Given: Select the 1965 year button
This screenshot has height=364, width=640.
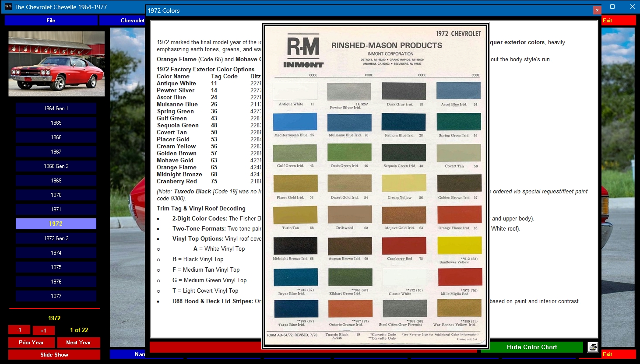Looking at the screenshot, I should [x=56, y=123].
